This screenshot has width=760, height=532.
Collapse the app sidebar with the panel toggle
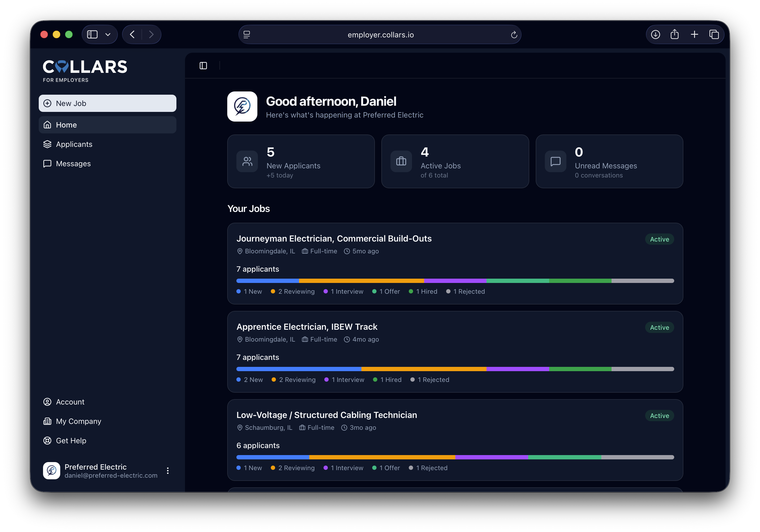(x=203, y=66)
